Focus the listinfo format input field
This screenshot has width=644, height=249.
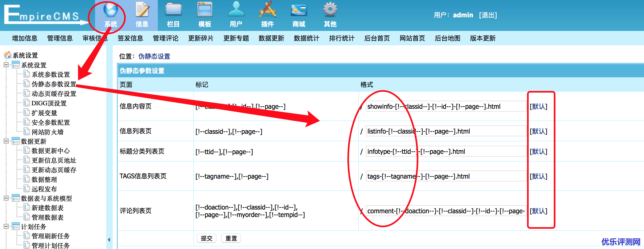click(x=446, y=131)
